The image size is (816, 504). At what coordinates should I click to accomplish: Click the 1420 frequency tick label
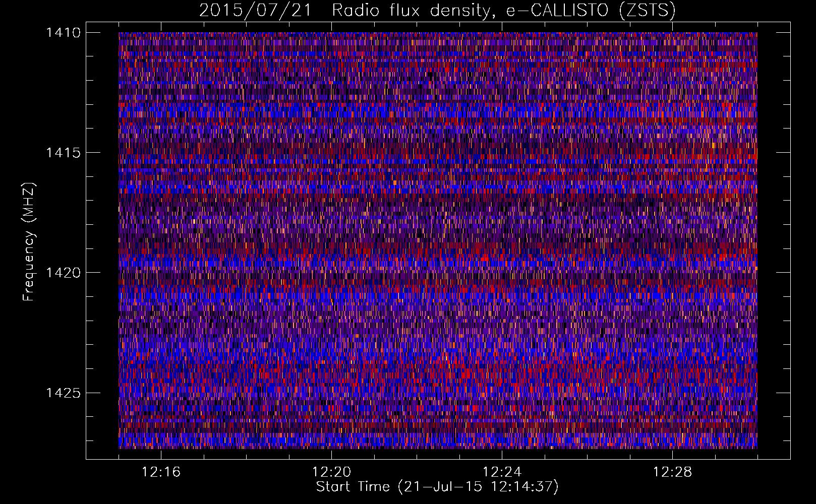tap(63, 273)
